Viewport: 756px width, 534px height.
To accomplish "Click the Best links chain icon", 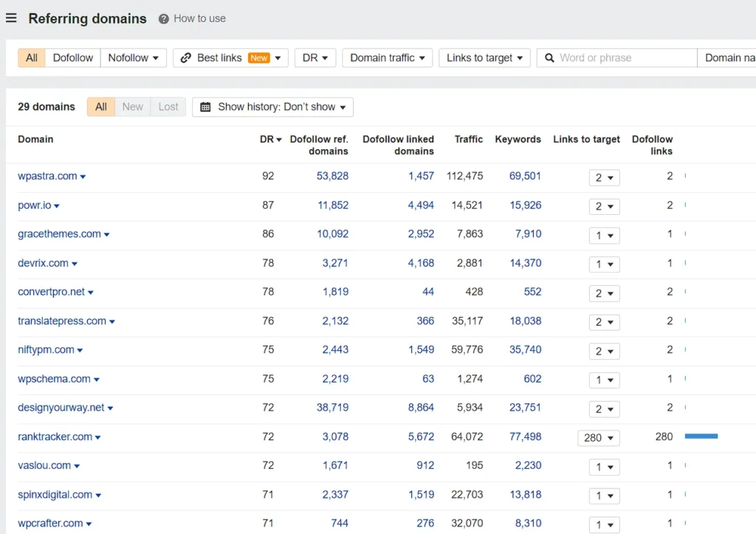I will tap(186, 58).
